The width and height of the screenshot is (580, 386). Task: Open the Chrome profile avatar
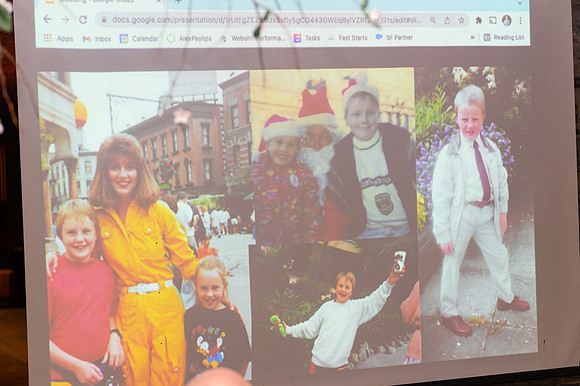click(506, 20)
